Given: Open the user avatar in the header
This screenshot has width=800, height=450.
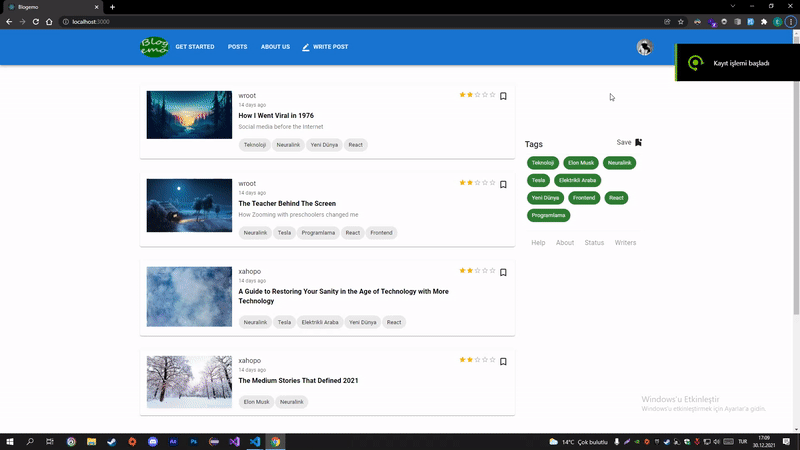Looking at the screenshot, I should (644, 47).
